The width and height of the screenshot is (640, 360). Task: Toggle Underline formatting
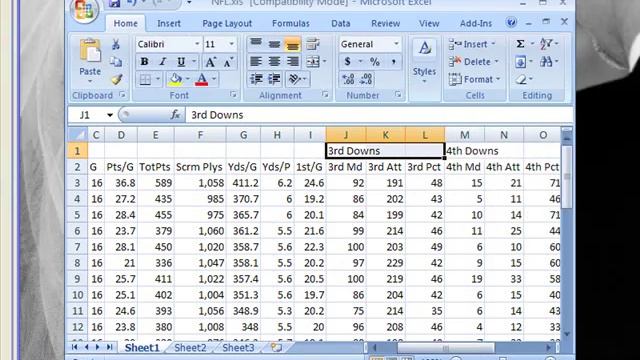click(181, 62)
